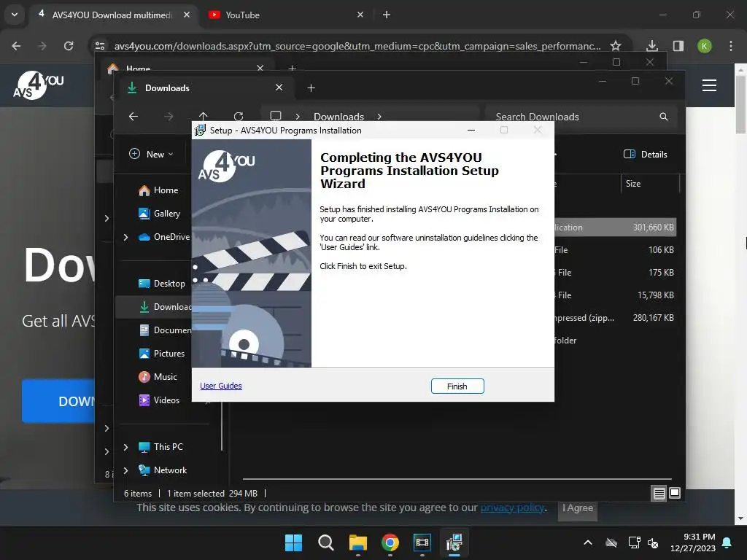The height and width of the screenshot is (560, 747).
Task: Open Documents in Explorer sidebar
Action: tap(165, 330)
